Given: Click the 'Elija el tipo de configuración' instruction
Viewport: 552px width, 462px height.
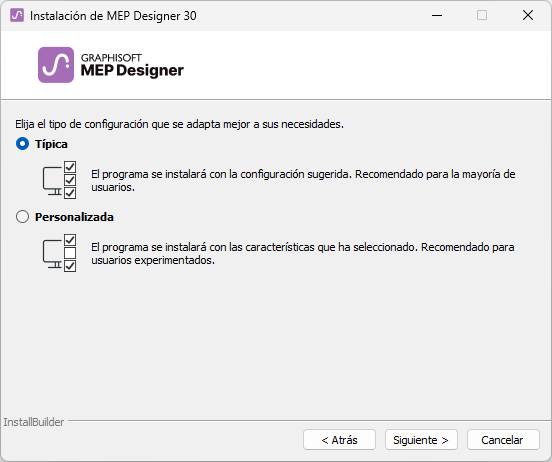Looking at the screenshot, I should coord(179,124).
